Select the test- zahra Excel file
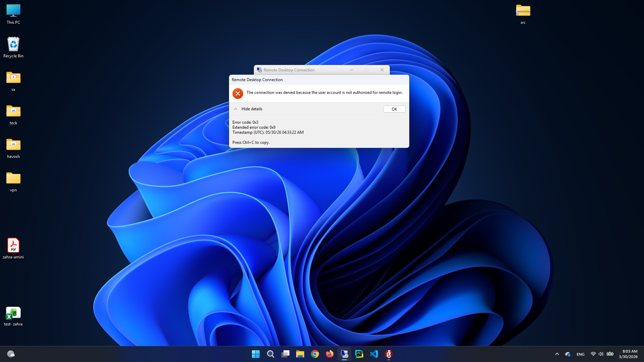 [x=13, y=316]
